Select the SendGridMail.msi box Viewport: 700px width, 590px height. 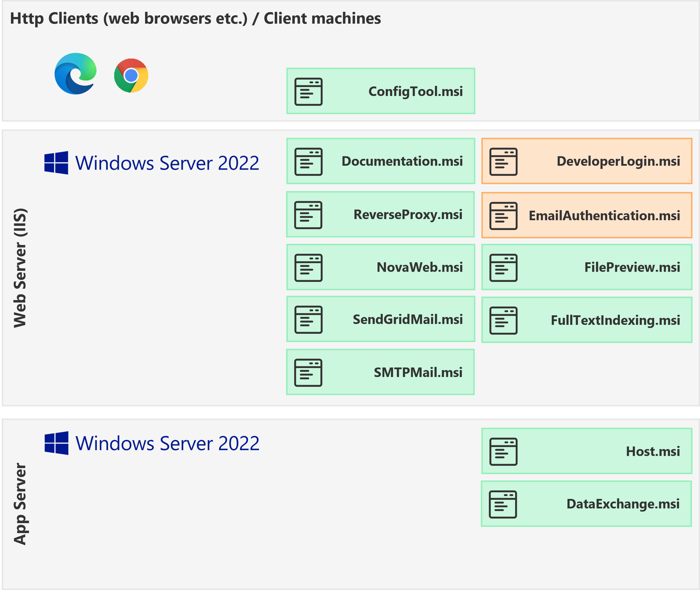pyautogui.click(x=380, y=319)
